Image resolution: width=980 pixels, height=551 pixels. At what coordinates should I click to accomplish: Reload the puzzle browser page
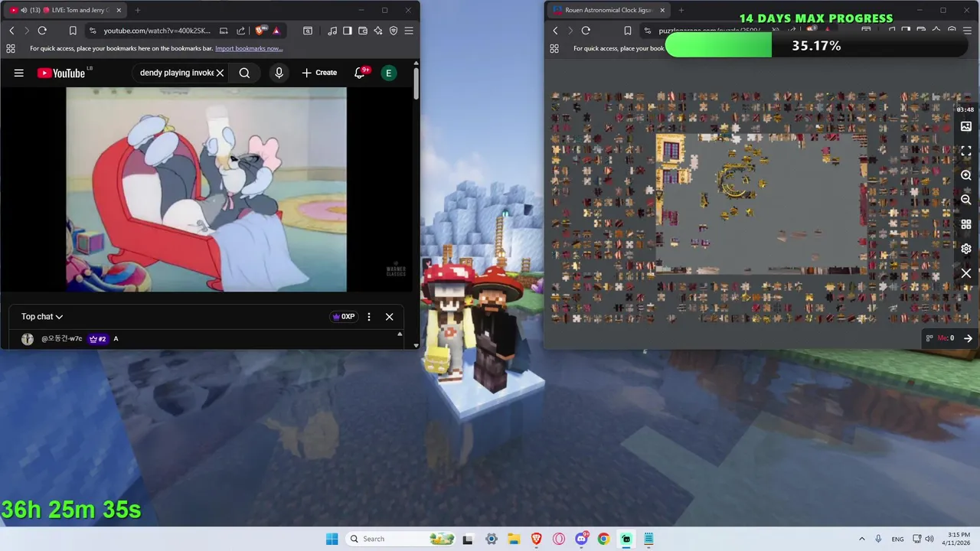coord(586,31)
